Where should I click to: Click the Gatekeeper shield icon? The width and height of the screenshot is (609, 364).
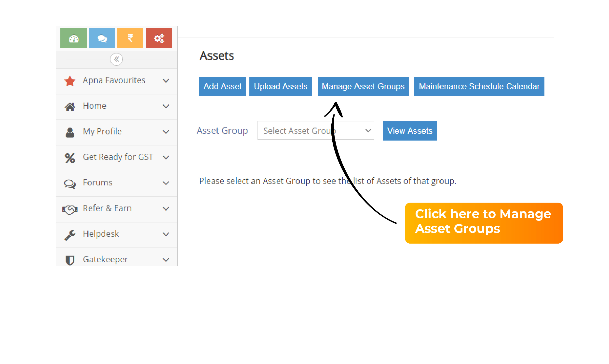pyautogui.click(x=70, y=260)
